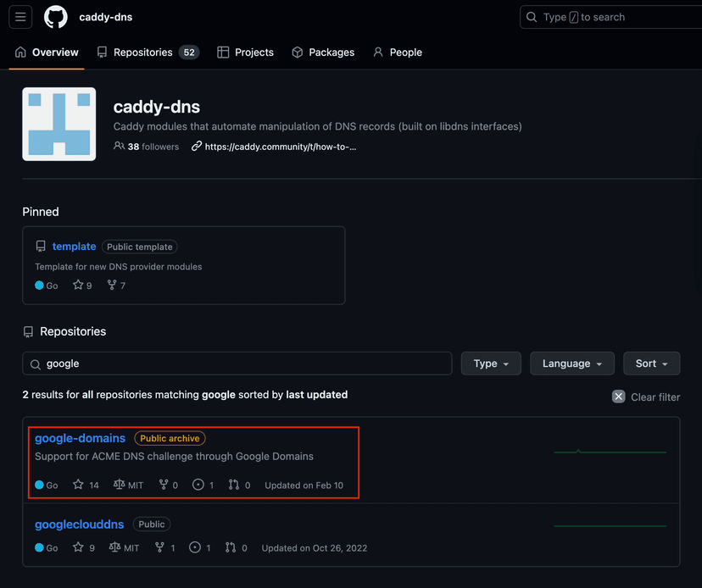Open the Language filter dropdown
The height and width of the screenshot is (588, 702).
(x=571, y=363)
